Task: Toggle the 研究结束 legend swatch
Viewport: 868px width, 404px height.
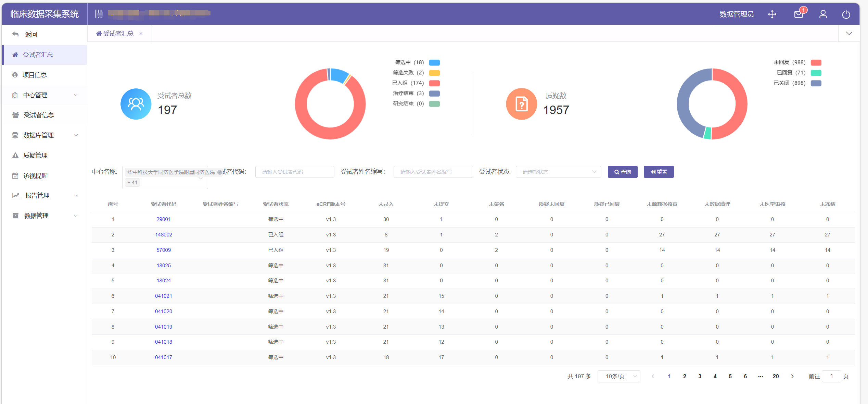Action: click(x=434, y=103)
